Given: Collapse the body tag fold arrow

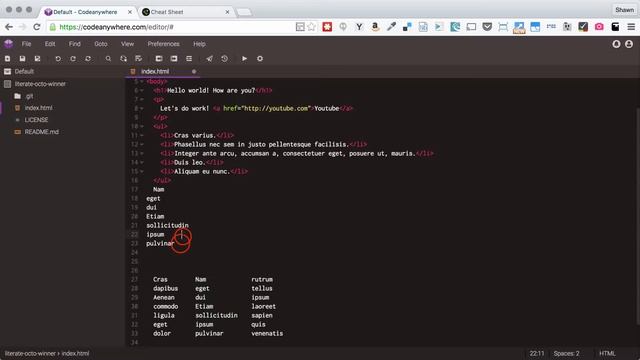Looking at the screenshot, I should [142, 81].
